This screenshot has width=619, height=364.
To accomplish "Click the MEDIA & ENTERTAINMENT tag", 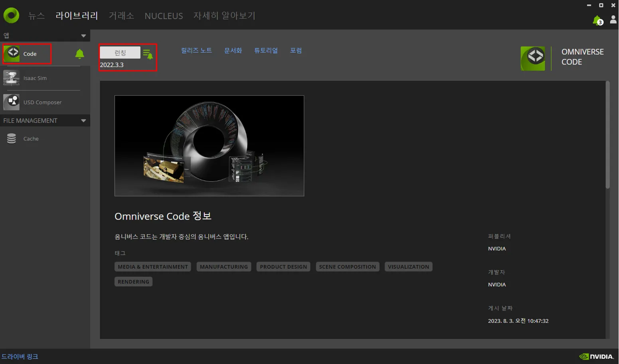I will tap(153, 267).
